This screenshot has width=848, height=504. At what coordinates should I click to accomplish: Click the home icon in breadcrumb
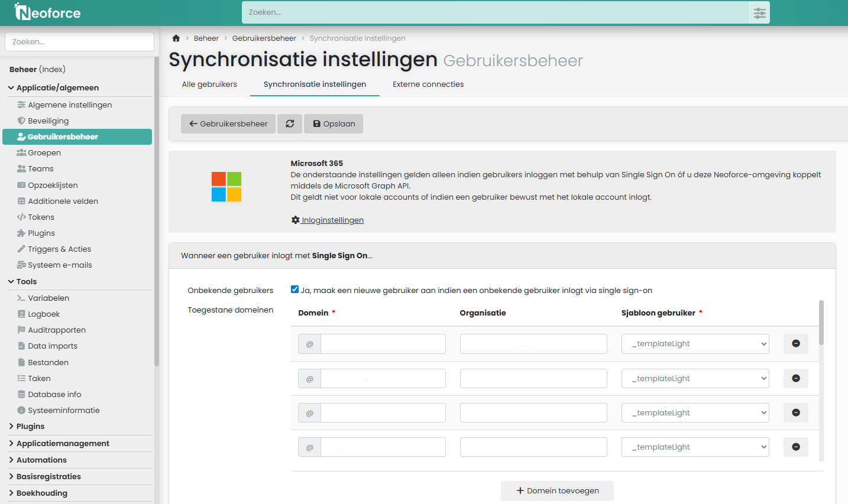(176, 38)
